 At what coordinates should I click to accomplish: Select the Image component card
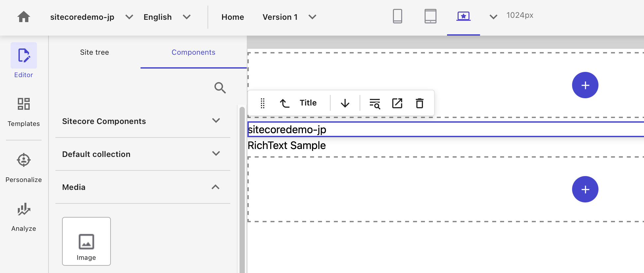pos(86,241)
